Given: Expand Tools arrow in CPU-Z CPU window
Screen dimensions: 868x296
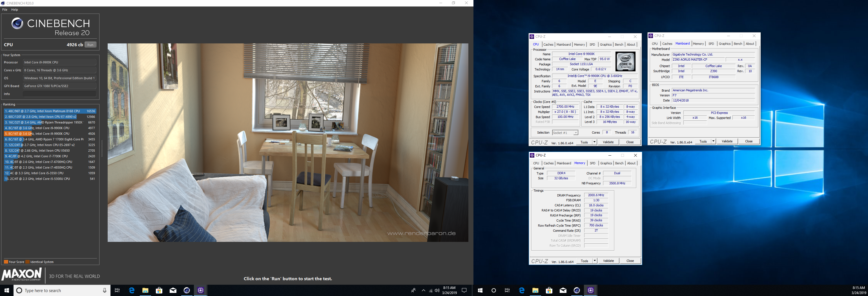Looking at the screenshot, I should [x=594, y=142].
